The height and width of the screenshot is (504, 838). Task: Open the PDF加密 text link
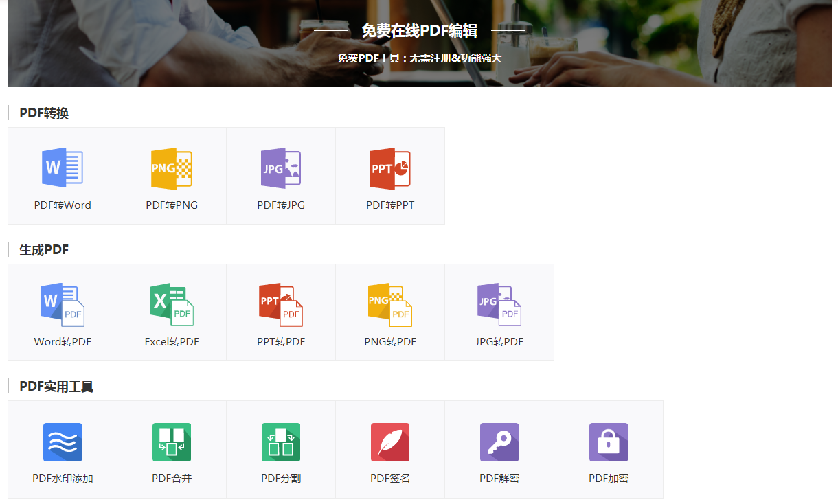609,478
